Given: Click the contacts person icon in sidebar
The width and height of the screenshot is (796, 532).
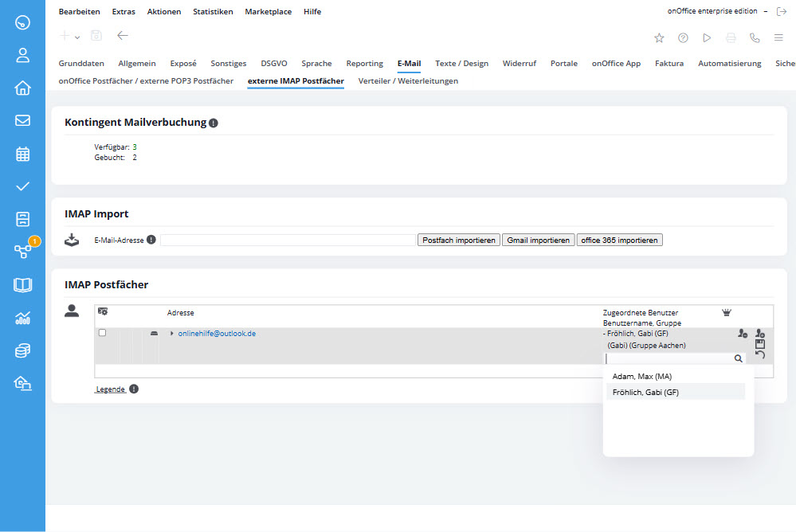Looking at the screenshot, I should pyautogui.click(x=22, y=55).
